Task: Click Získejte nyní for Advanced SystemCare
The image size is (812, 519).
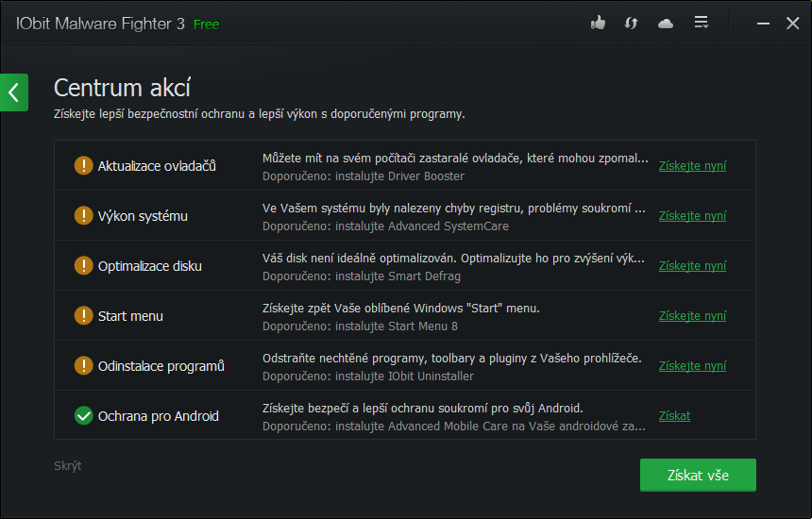Action: click(x=692, y=216)
